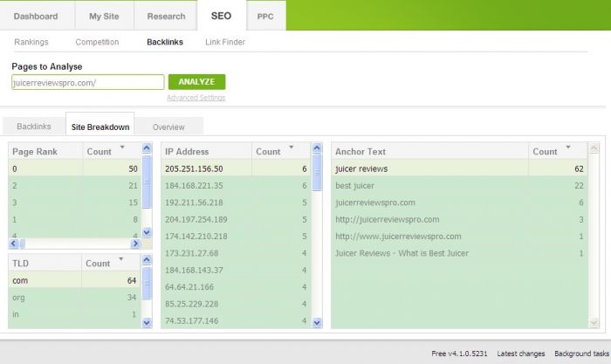Image resolution: width=611 pixels, height=364 pixels.
Task: Switch to the PPC tab
Action: pyautogui.click(x=265, y=17)
